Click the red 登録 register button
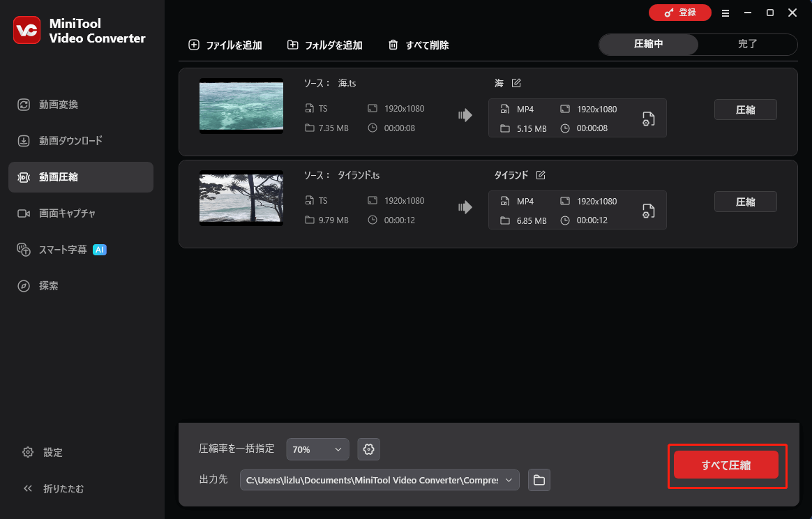 pos(679,13)
